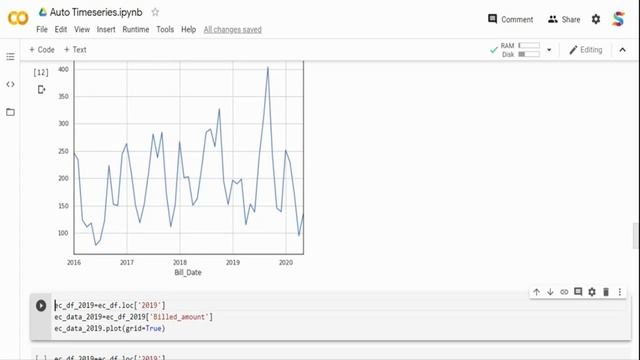Image resolution: width=640 pixels, height=360 pixels.
Task: Click the All changes saved link
Action: tap(233, 30)
